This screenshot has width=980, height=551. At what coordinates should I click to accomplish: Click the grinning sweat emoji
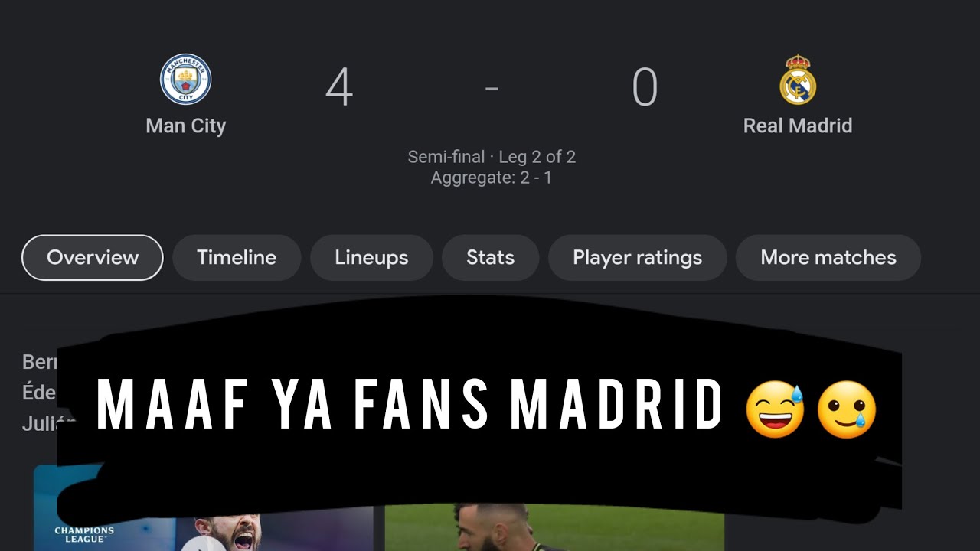point(776,409)
